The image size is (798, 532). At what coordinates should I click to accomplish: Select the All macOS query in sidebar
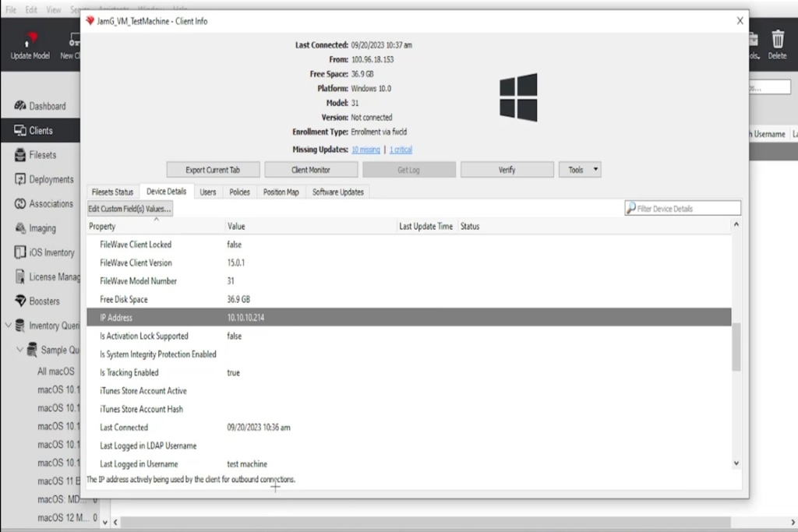click(x=56, y=372)
